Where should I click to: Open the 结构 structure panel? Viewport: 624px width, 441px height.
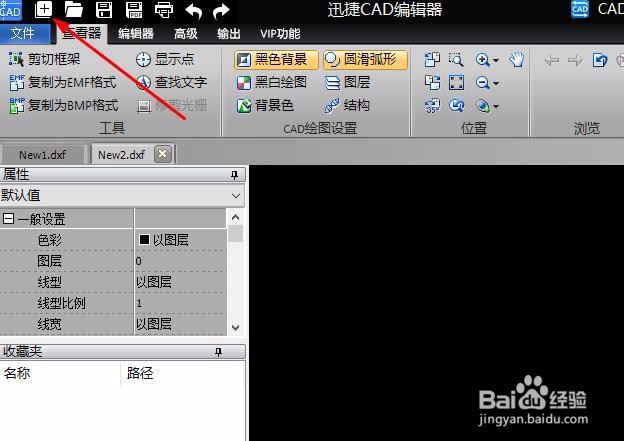coord(347,105)
